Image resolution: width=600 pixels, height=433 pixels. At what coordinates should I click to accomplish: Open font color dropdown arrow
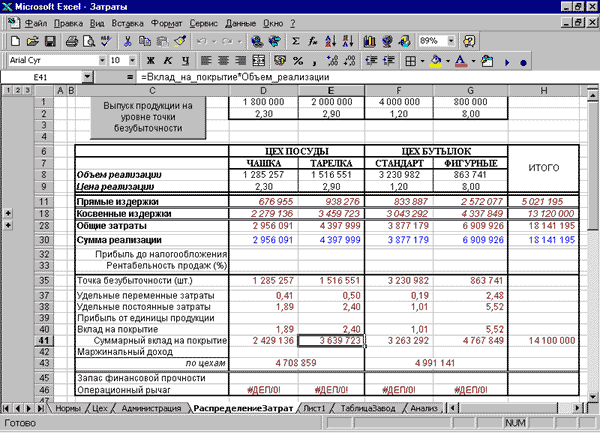click(x=473, y=60)
